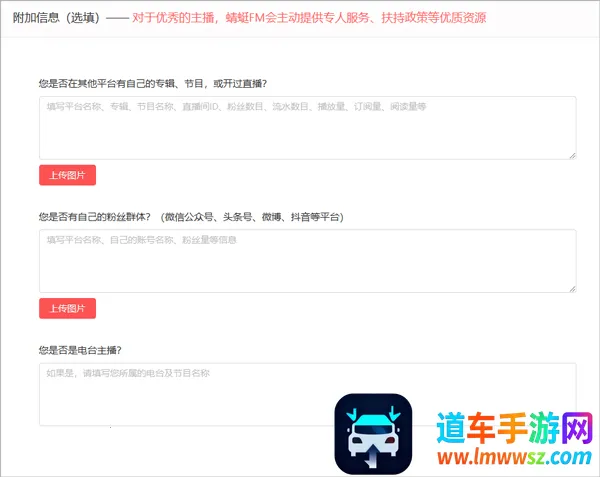Click resize grip on fan group textarea
The image size is (600, 477).
tap(572, 288)
